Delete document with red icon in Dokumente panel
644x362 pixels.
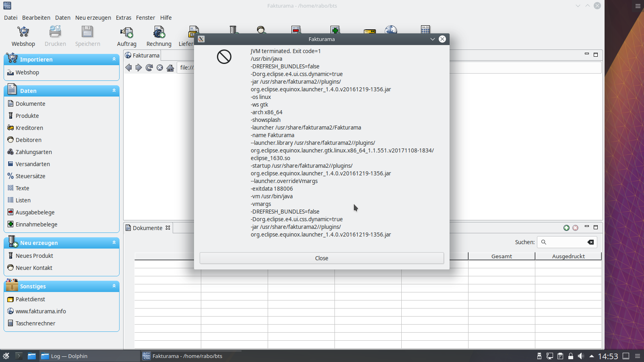pos(576,228)
